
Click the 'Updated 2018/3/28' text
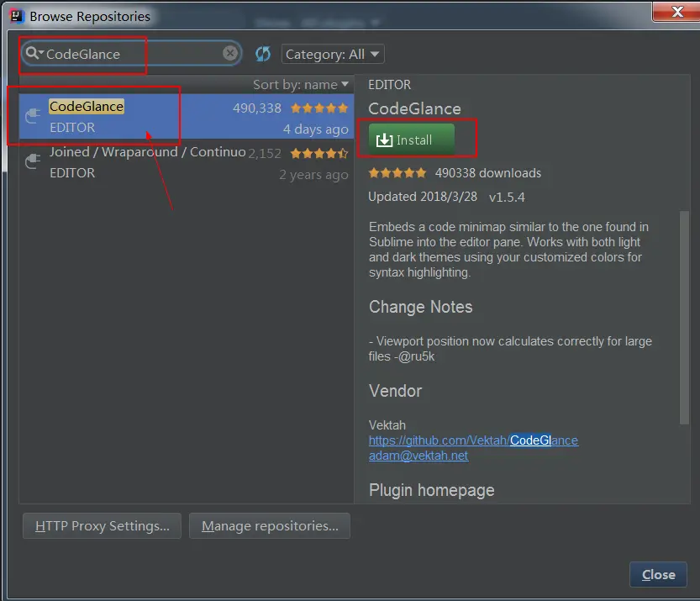423,197
